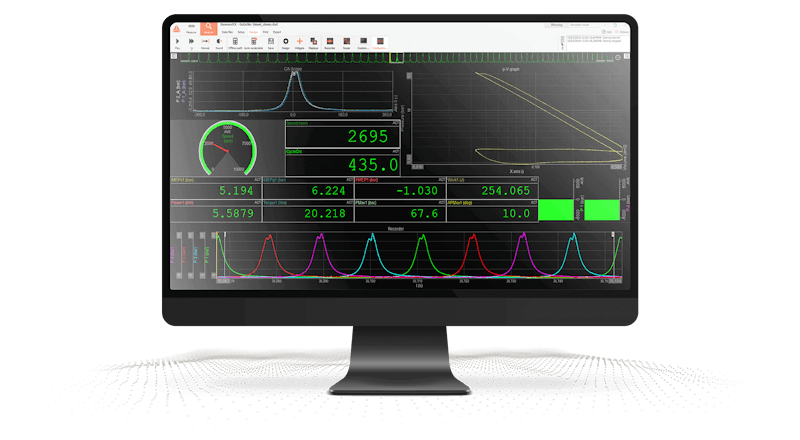The width and height of the screenshot is (800, 440).
Task: Click the Simulation mode field
Action: [585, 25]
